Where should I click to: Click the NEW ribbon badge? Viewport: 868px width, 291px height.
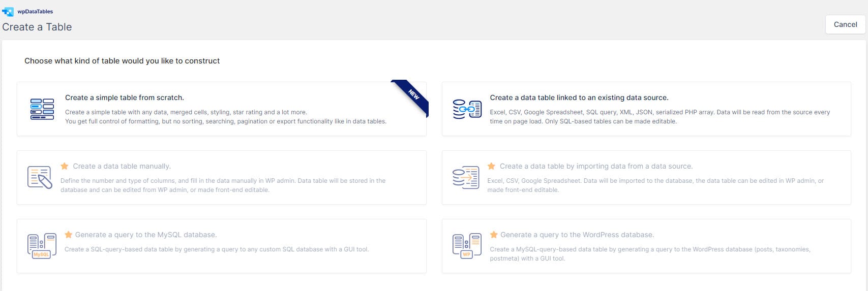point(414,95)
